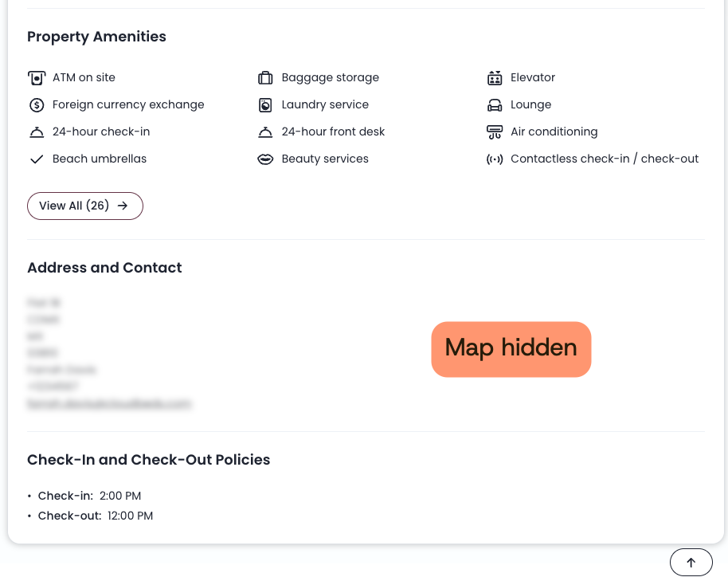Click the 24-hour check-in bell icon
The height and width of the screenshot is (581, 728).
point(37,132)
